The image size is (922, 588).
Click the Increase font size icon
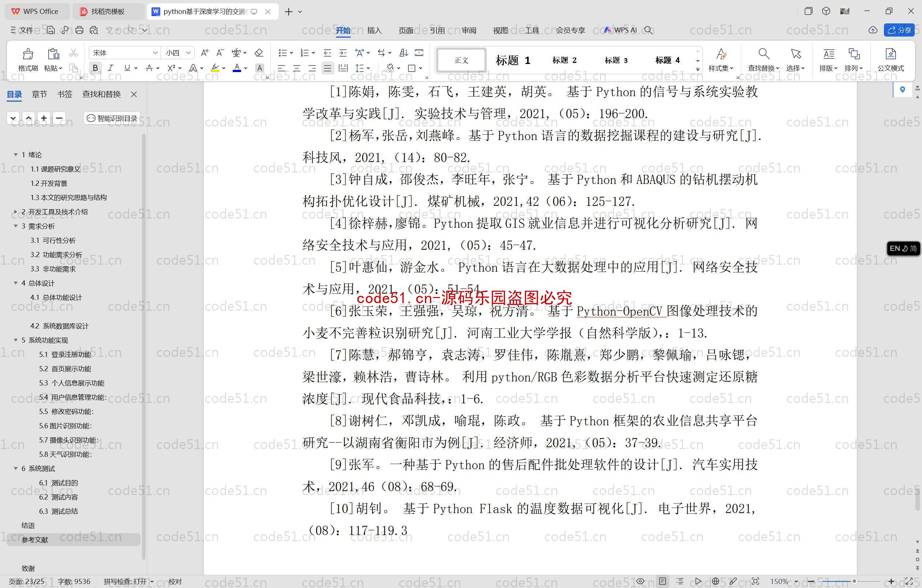pos(205,53)
